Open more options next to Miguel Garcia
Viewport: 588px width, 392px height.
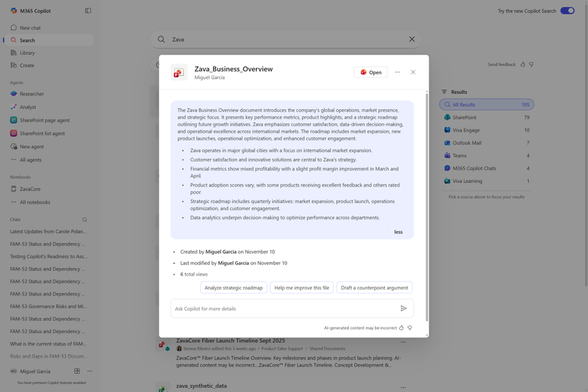click(x=89, y=371)
